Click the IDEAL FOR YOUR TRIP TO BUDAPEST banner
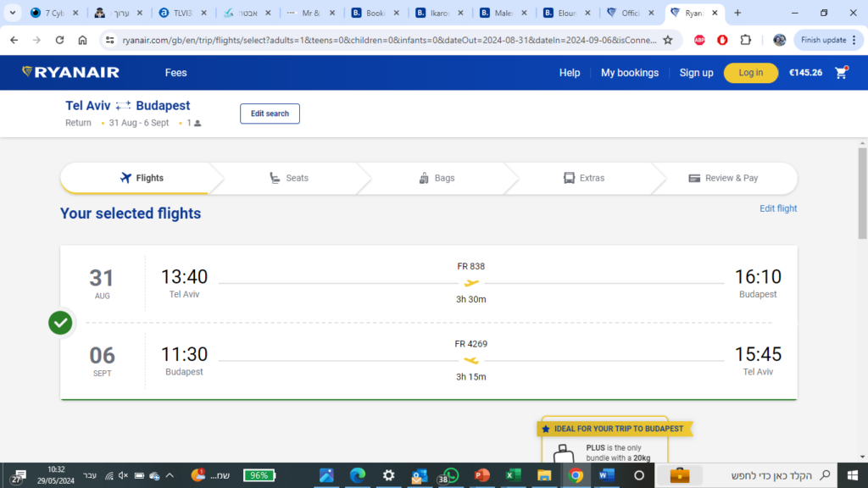The width and height of the screenshot is (868, 488). click(615, 429)
